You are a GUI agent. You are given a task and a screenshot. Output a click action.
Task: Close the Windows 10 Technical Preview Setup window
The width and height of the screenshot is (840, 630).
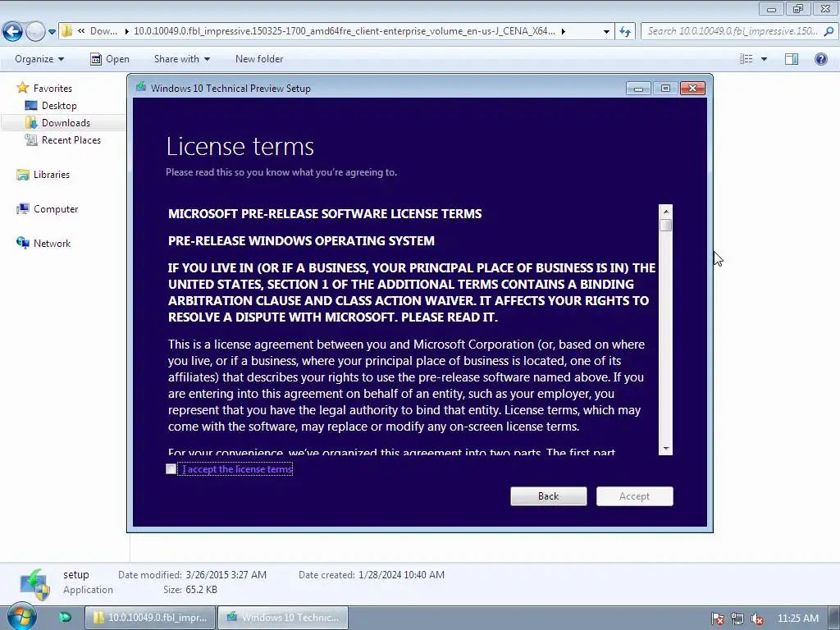pyautogui.click(x=692, y=89)
